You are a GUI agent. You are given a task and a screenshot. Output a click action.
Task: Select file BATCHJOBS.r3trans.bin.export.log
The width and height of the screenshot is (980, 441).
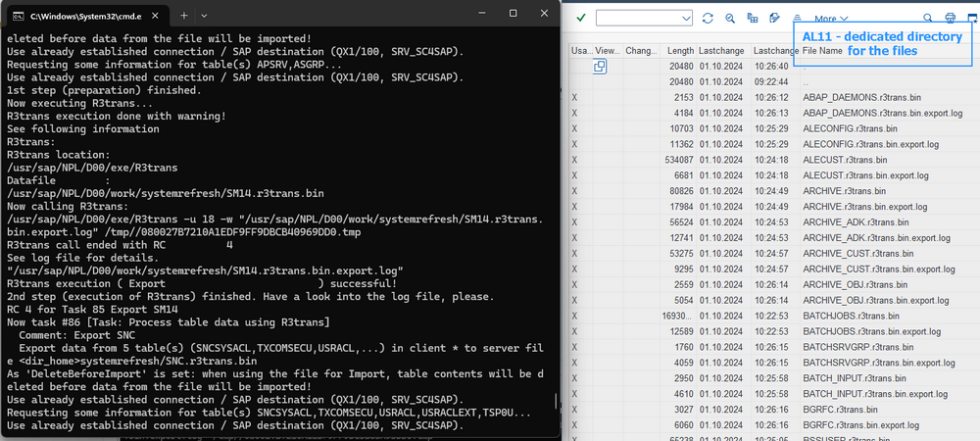click(872, 331)
